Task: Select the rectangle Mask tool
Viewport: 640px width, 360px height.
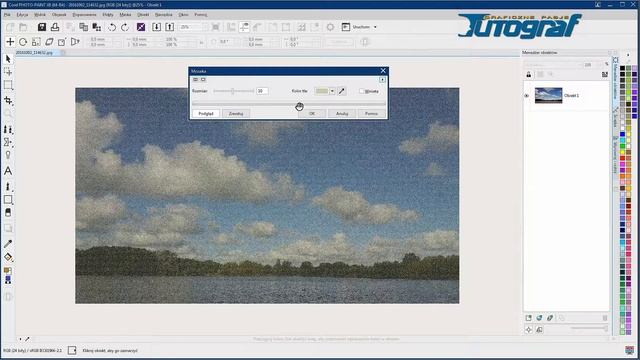Action: click(8, 85)
